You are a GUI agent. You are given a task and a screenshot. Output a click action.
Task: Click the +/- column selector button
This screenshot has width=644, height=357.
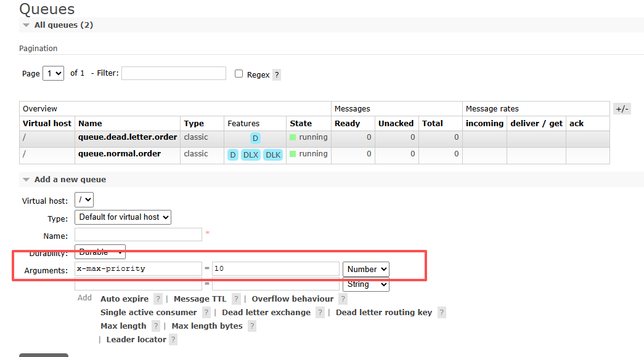point(622,109)
